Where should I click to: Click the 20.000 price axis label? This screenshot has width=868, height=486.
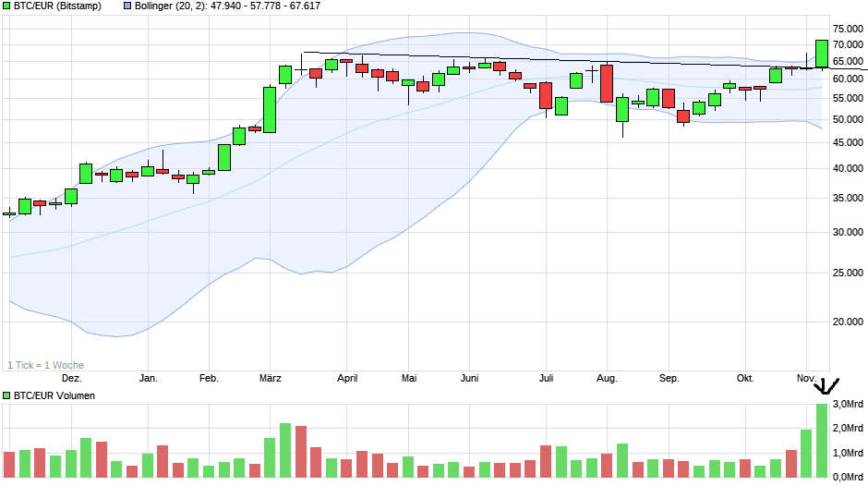(848, 322)
